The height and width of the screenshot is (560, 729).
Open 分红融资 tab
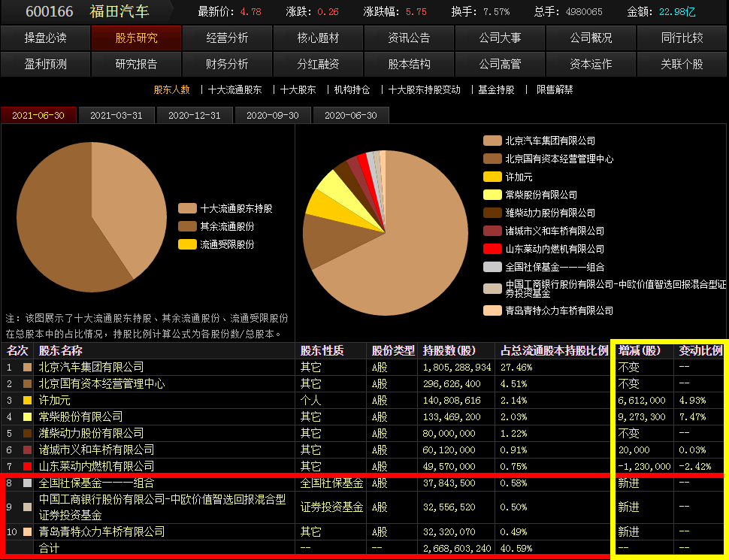click(x=318, y=64)
